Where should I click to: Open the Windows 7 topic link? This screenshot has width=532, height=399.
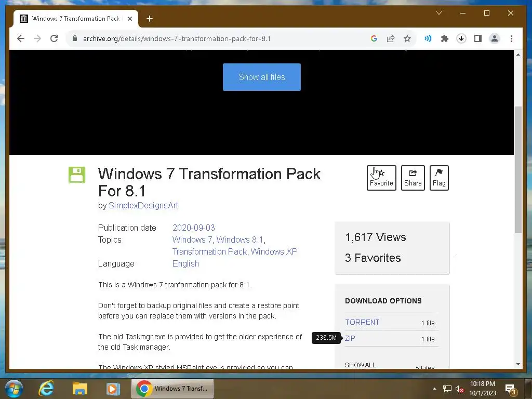pos(192,240)
